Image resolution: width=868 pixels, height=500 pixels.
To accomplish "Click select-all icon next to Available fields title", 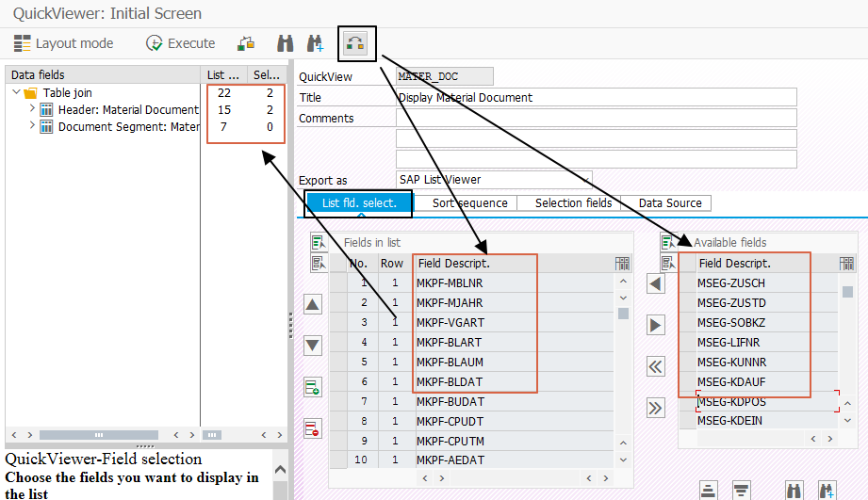I will coord(668,242).
